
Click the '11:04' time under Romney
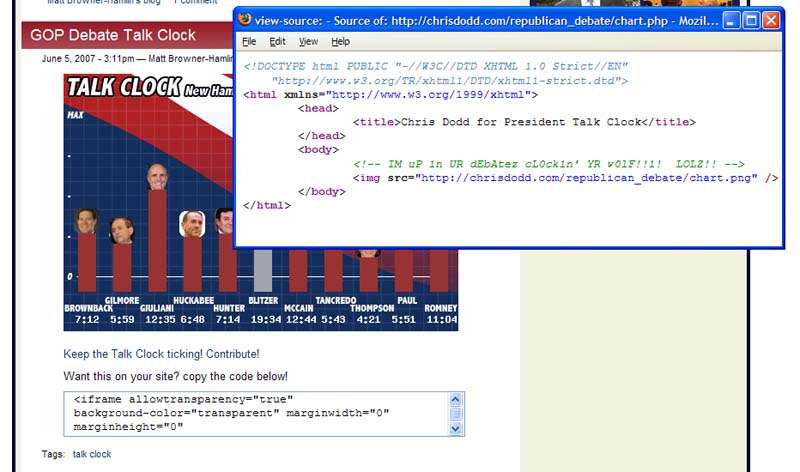coord(442,319)
